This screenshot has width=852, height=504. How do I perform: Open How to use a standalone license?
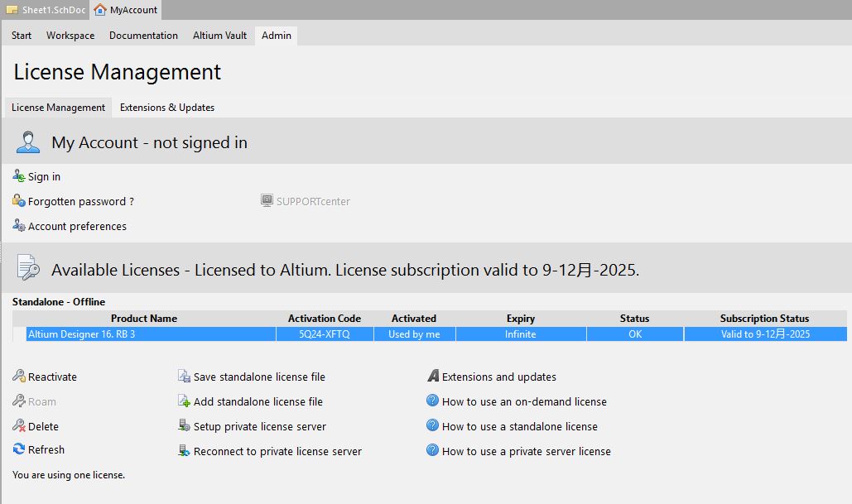point(519,427)
